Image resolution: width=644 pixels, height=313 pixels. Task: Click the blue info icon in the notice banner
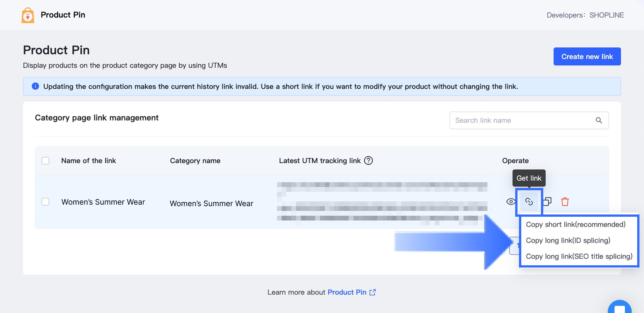coord(35,86)
